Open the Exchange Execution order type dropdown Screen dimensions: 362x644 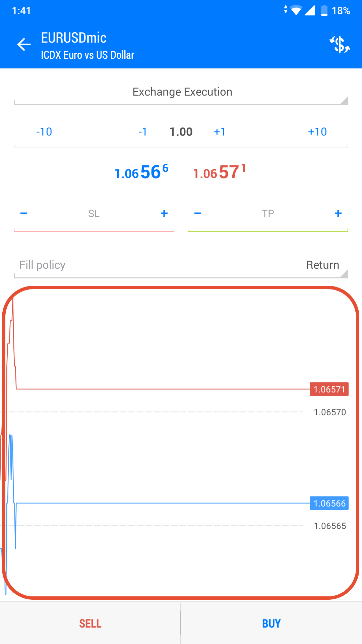click(x=181, y=92)
